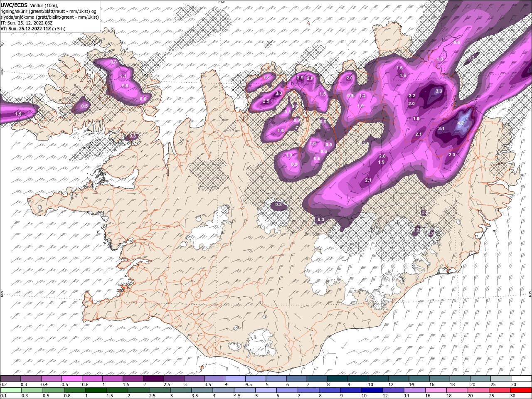Screen dimensions: 532x399
Task: Pick the violet 12 rain legend swatch
Action: pos(393,390)
